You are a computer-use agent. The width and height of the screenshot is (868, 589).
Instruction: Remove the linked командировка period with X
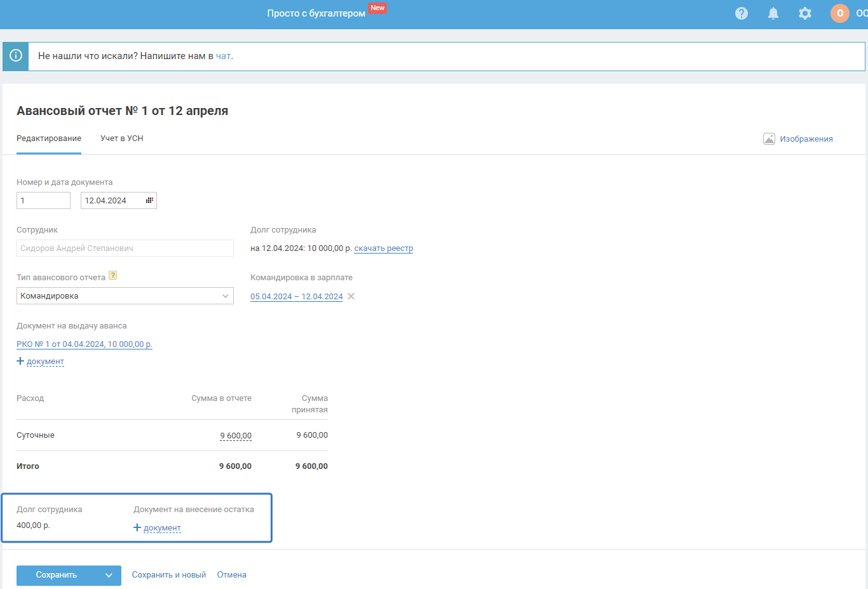click(351, 297)
